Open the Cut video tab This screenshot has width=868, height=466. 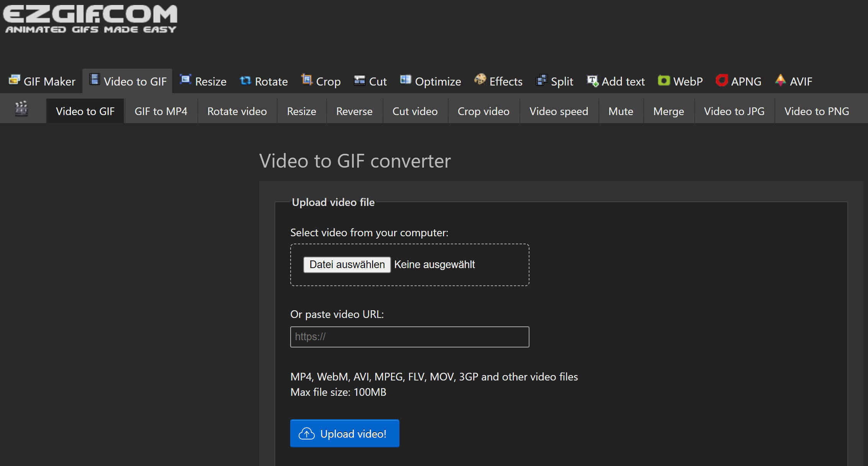(x=415, y=111)
